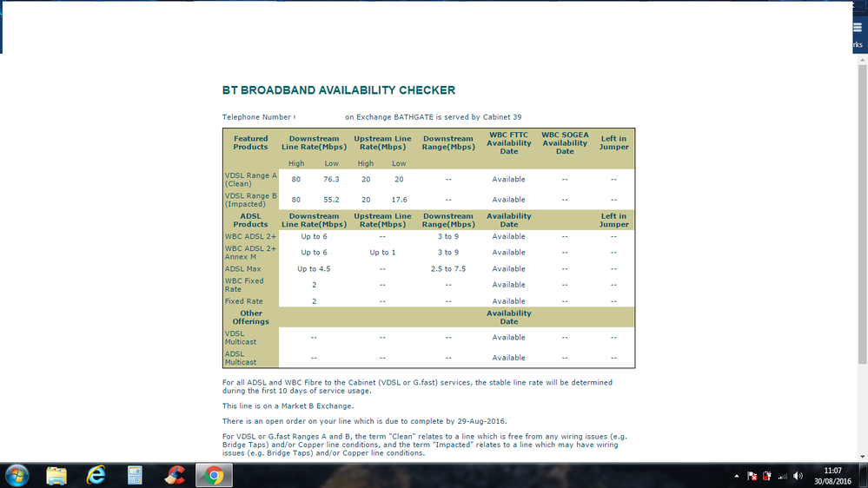Open the speaker volume tray icon
Image resolution: width=868 pixels, height=488 pixels.
point(798,476)
